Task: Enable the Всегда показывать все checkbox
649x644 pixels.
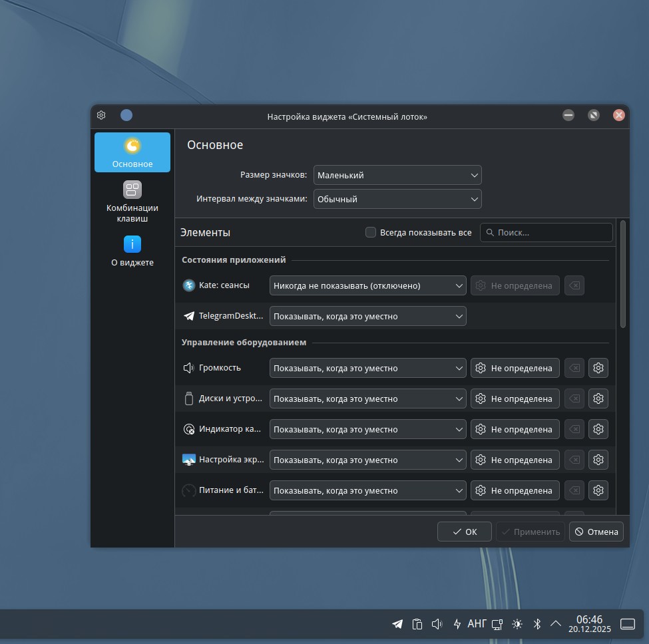Action: (371, 232)
